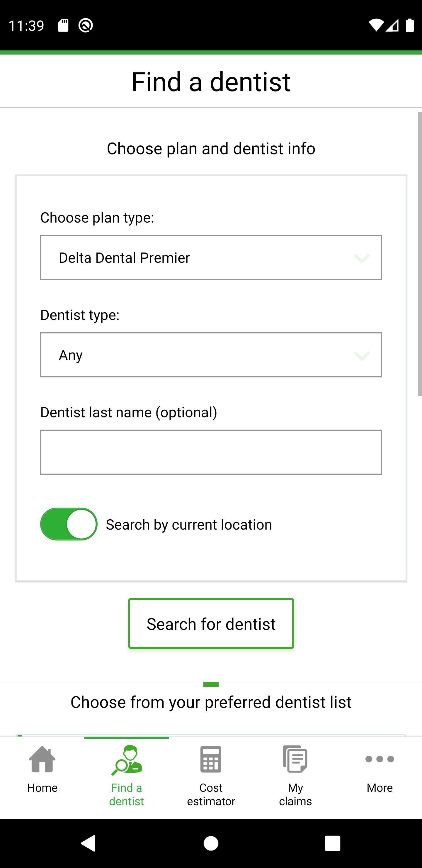Tap the Home house icon
Viewport: 422px width, 868px height.
[42, 759]
